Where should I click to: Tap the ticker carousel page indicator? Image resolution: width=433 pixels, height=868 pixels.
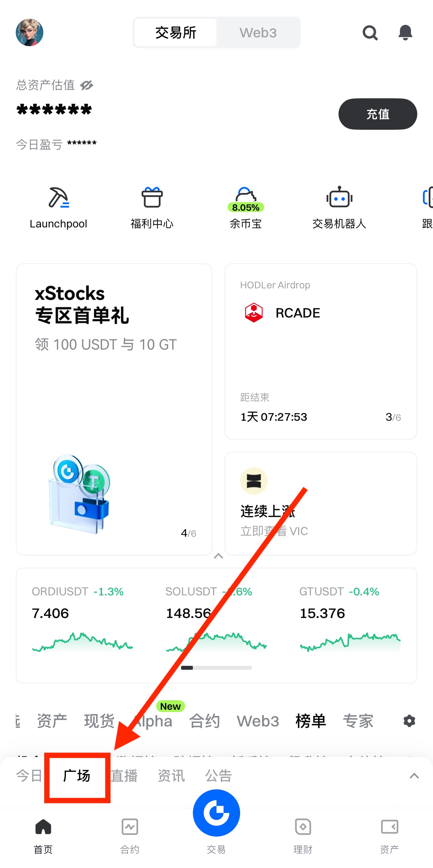point(216,667)
